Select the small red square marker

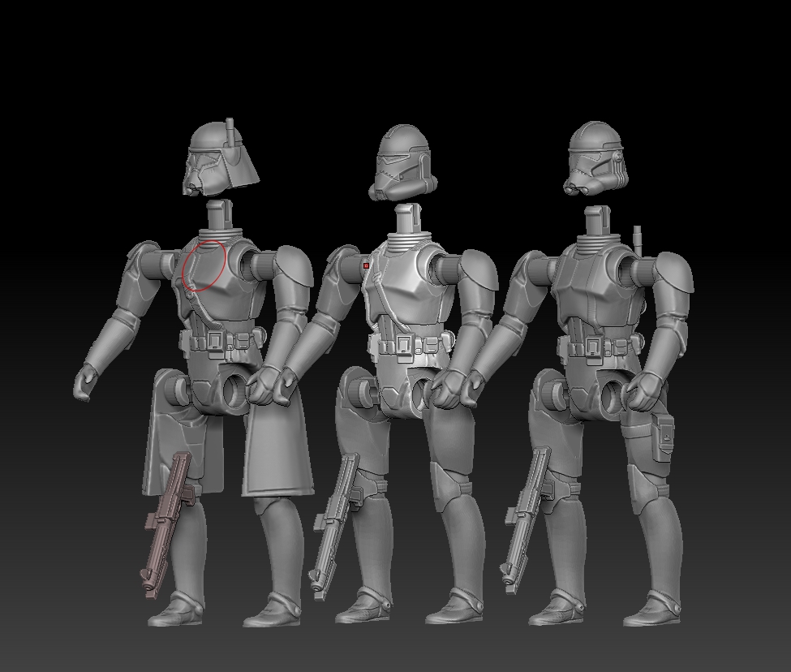click(366, 265)
